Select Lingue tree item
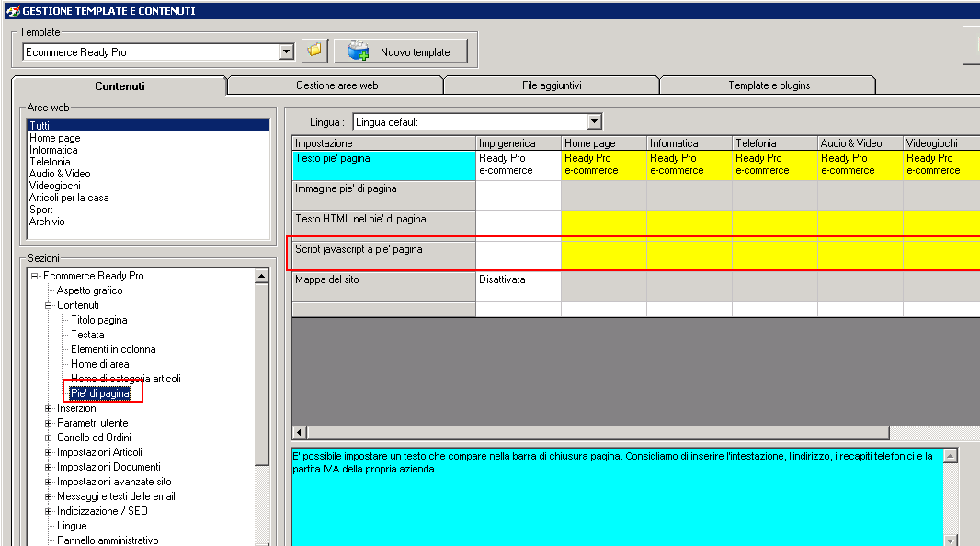 coord(72,526)
